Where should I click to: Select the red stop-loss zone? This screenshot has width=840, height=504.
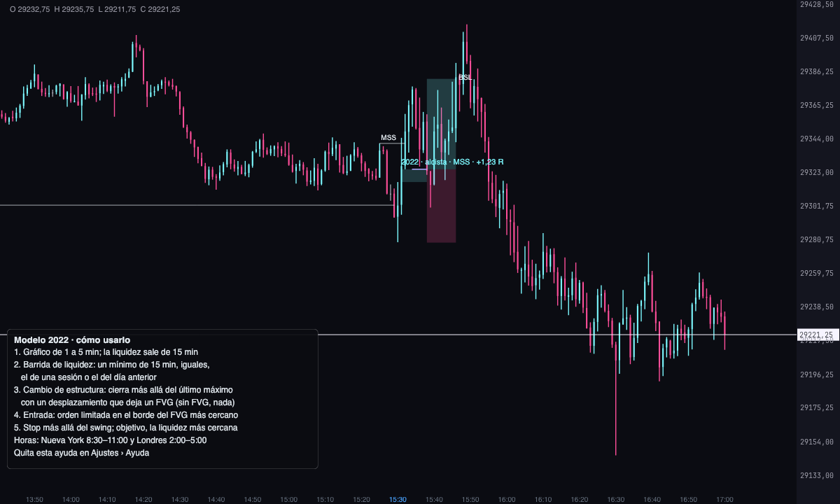442,206
